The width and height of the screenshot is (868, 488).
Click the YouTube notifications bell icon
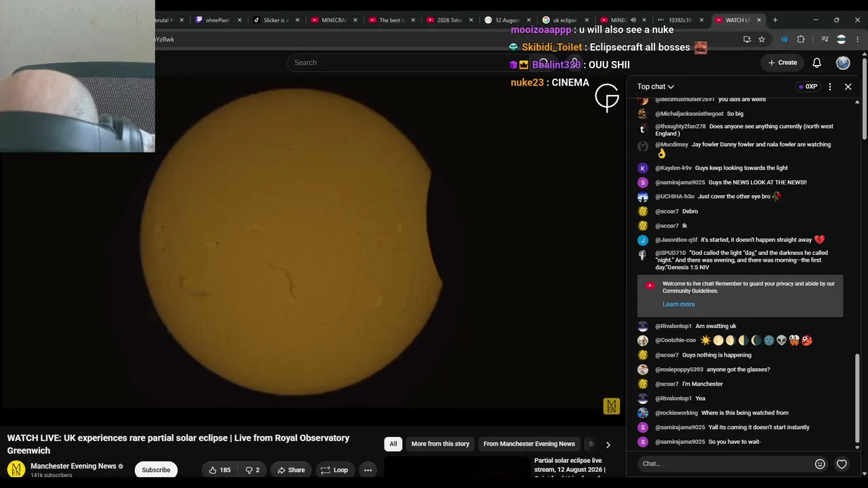817,62
